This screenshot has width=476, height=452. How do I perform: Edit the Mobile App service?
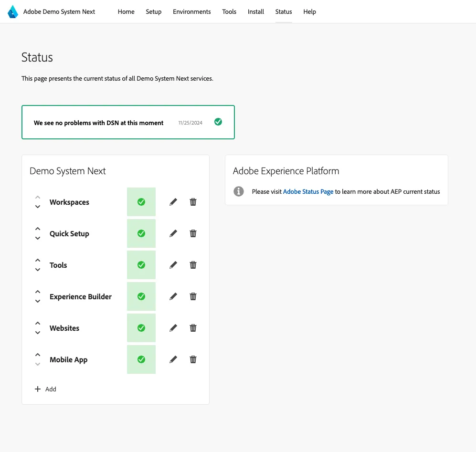click(x=173, y=360)
